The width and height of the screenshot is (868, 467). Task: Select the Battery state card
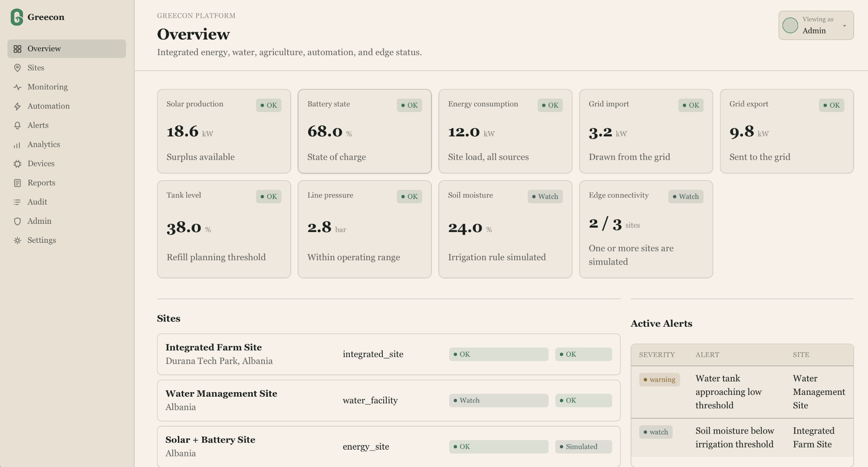tap(365, 131)
